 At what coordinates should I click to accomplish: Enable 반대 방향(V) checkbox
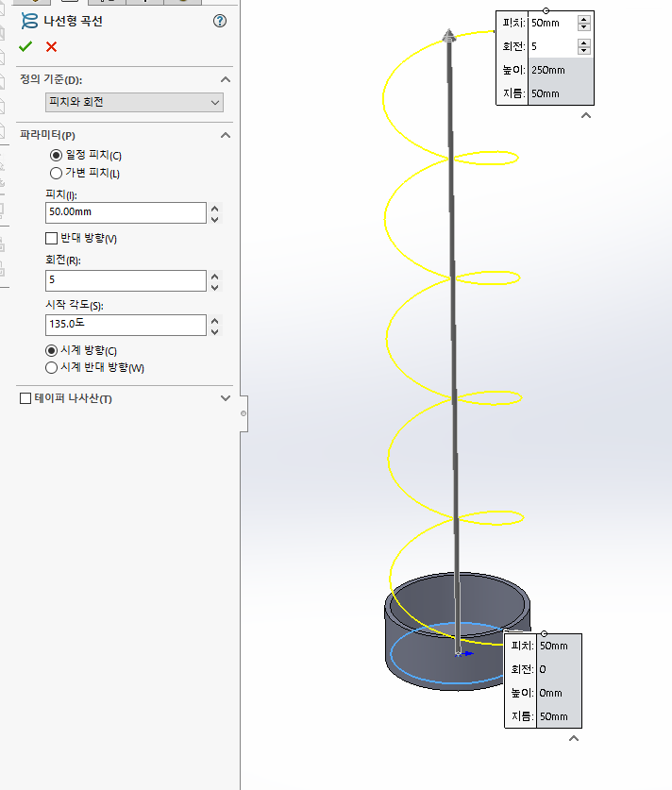pos(51,238)
